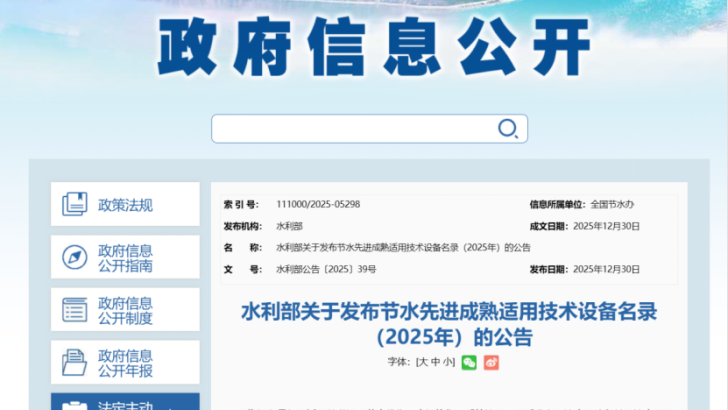Click the compass icon for 政府信息公开指南
This screenshot has width=728, height=410.
[74, 257]
